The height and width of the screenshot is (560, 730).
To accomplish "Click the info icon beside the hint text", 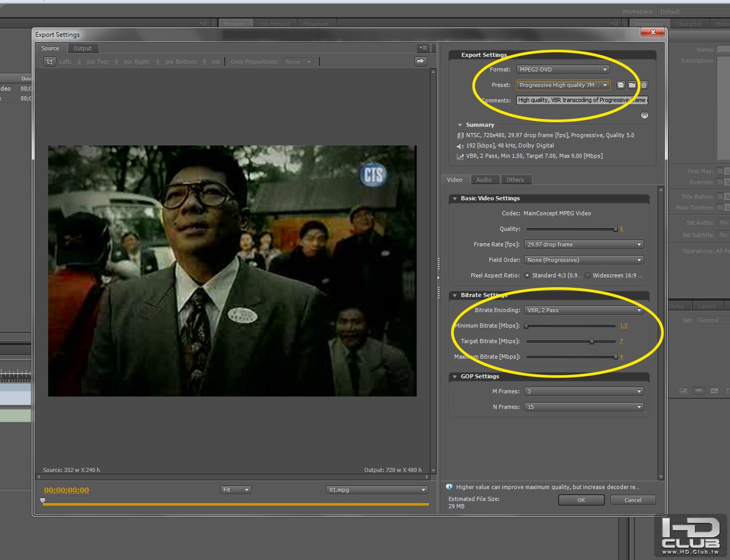I will tap(449, 487).
